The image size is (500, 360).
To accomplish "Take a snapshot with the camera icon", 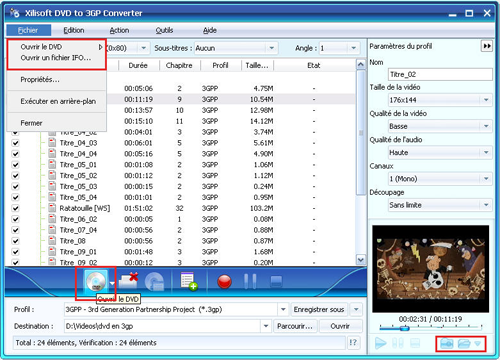I will pyautogui.click(x=446, y=344).
